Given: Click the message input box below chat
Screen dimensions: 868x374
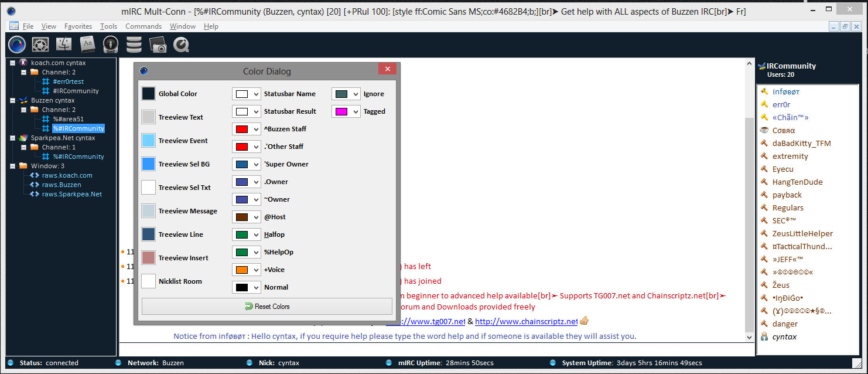Looking at the screenshot, I should (437, 350).
